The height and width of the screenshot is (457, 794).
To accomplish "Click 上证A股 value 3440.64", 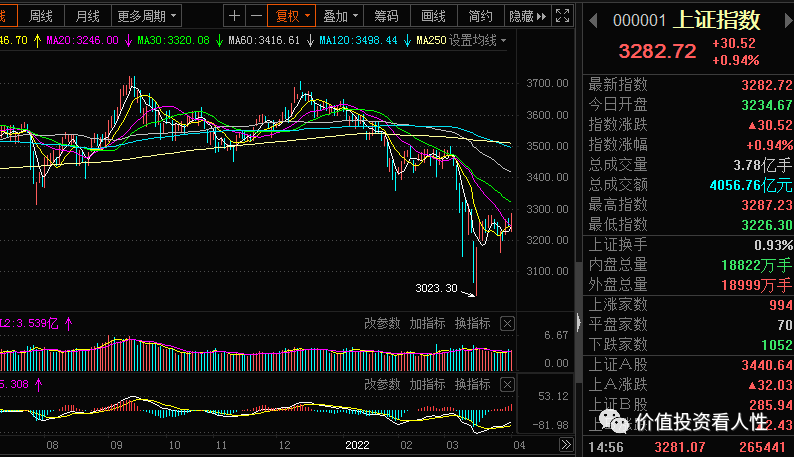I will pos(767,365).
